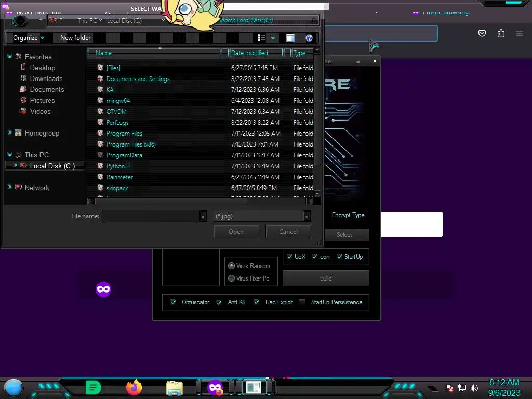
Task: Expand the Homegroup tree node
Action: 9,133
